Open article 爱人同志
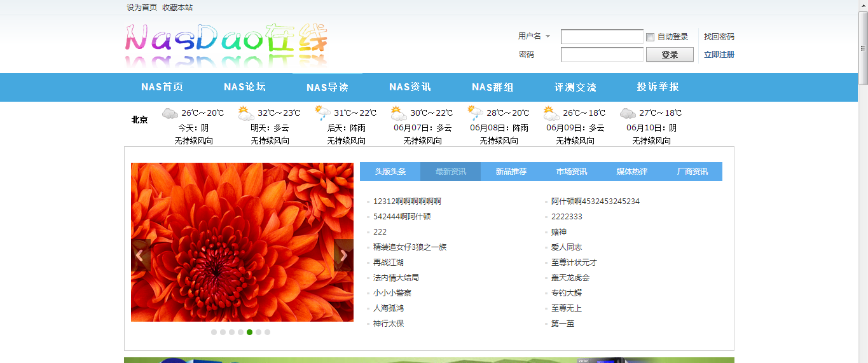 (x=567, y=247)
